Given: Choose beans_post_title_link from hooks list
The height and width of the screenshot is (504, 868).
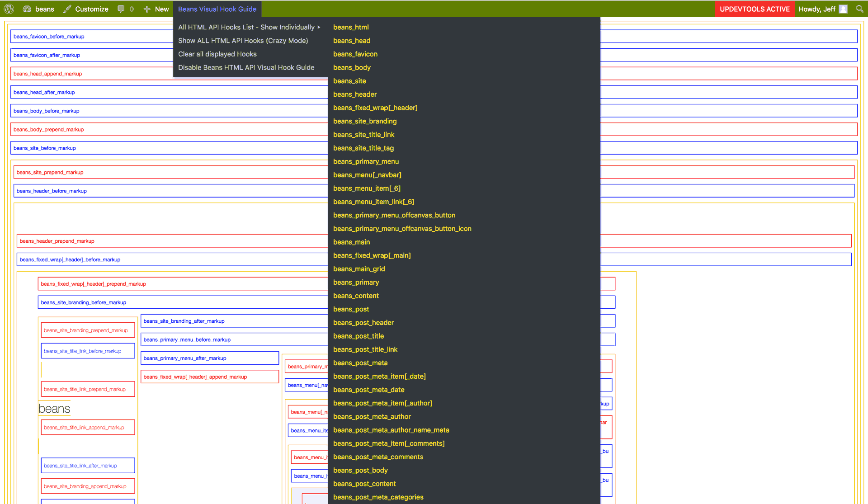Looking at the screenshot, I should 365,349.
